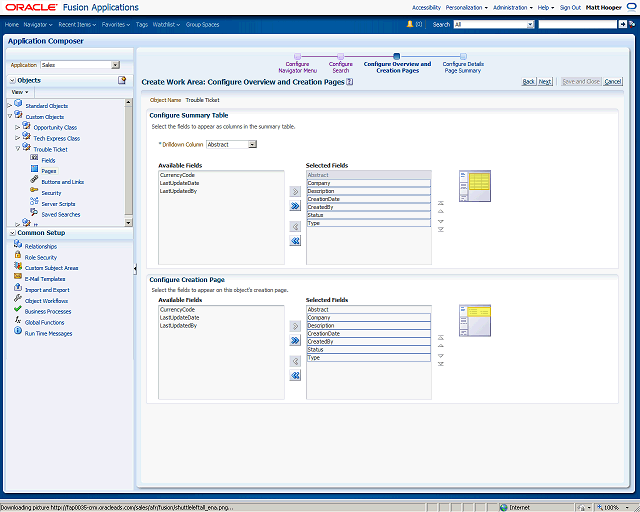Click the Global Functions fx icon
640x512 pixels.
click(18, 320)
